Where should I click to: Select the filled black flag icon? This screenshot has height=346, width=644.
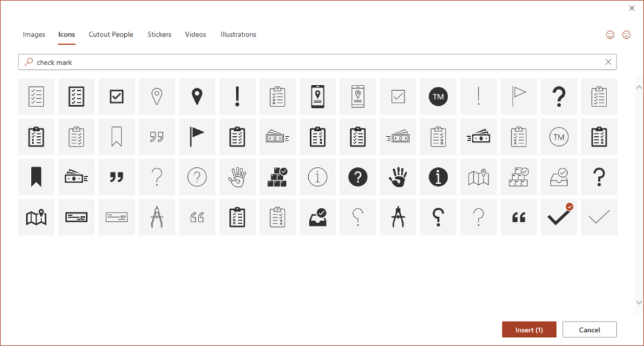point(196,137)
